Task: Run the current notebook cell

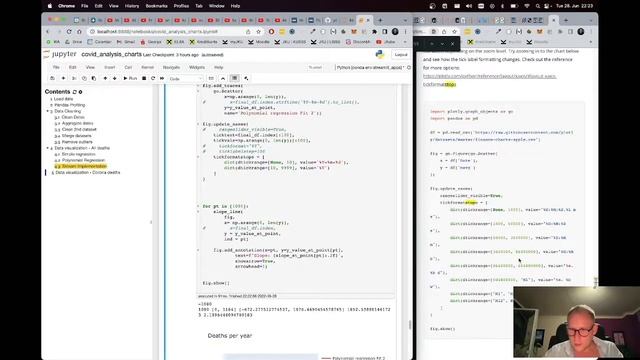Action: point(130,78)
